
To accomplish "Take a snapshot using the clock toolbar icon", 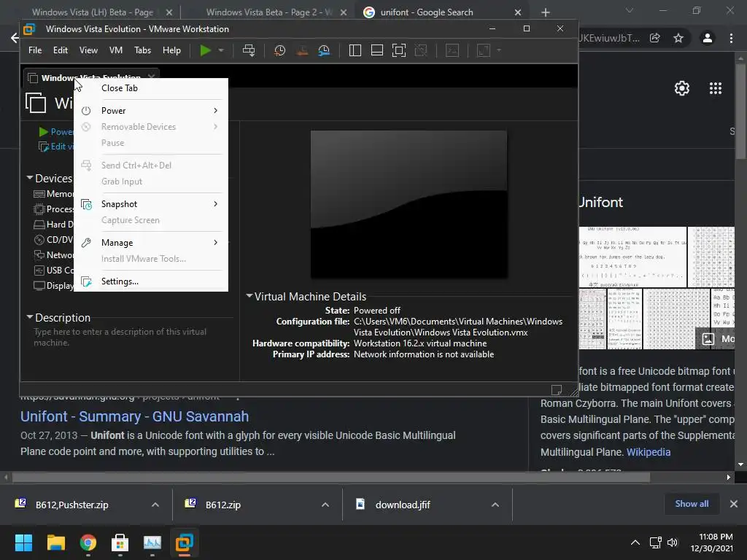I will click(x=279, y=50).
